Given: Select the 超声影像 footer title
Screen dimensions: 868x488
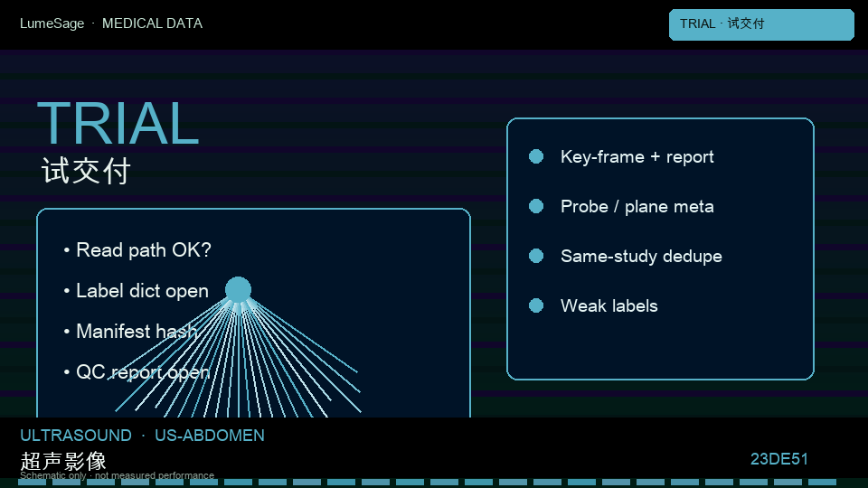Looking at the screenshot, I should tap(63, 461).
